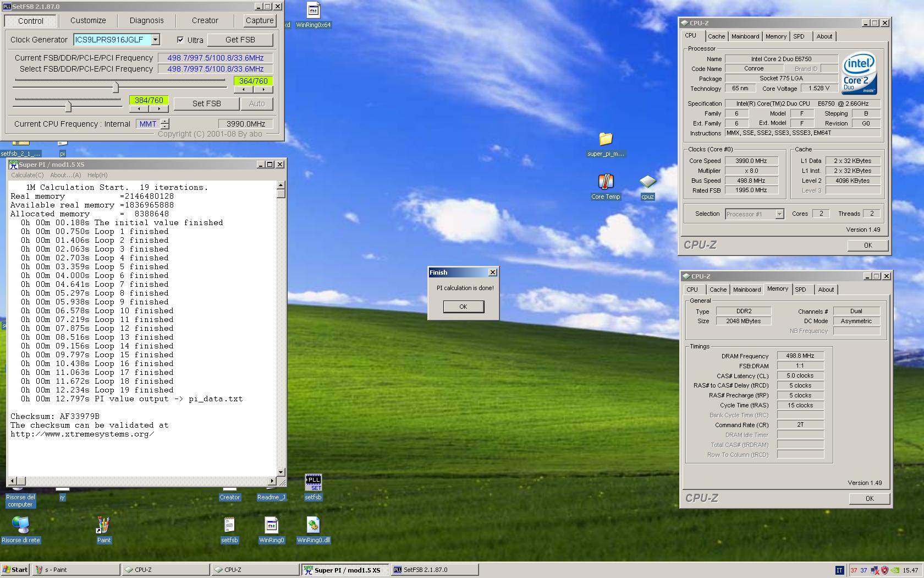Viewport: 924px width, 578px height.
Task: Click the NVIDIA tray icon
Action: point(895,570)
